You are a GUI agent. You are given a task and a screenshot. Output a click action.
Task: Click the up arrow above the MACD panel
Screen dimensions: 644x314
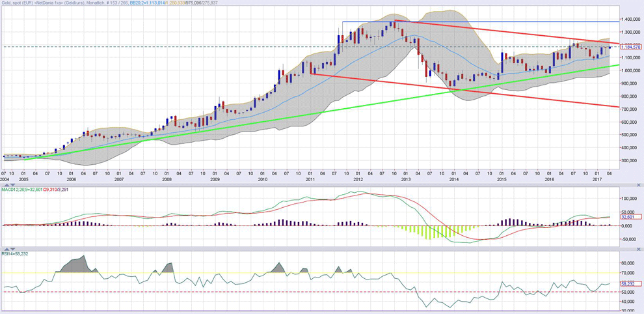(6, 184)
